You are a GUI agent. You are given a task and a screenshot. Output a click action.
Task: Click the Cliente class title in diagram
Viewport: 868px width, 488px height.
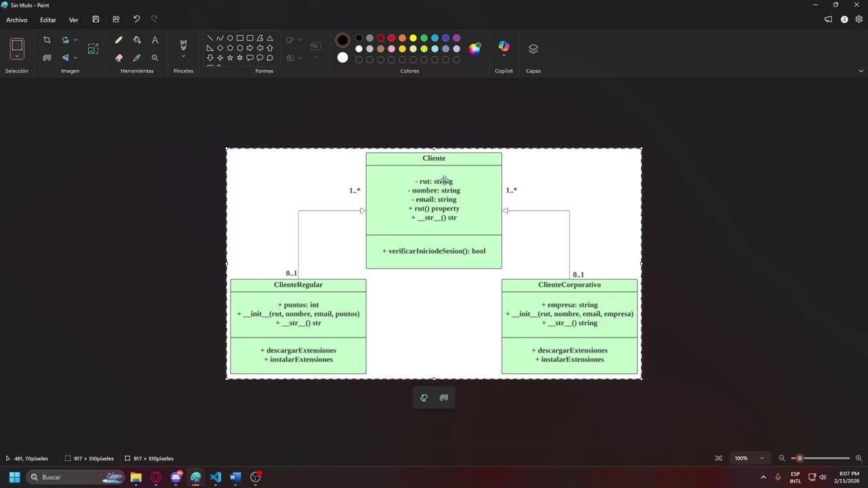point(434,158)
